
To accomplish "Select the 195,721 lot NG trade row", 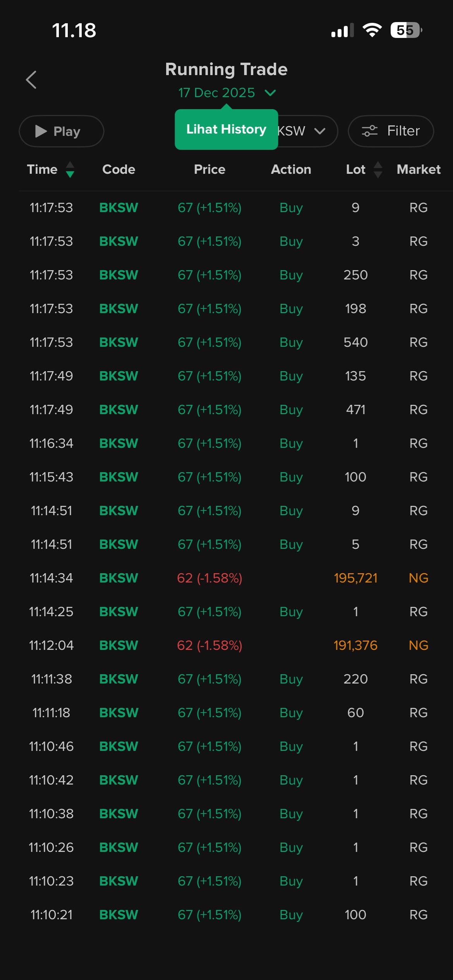I will point(226,578).
